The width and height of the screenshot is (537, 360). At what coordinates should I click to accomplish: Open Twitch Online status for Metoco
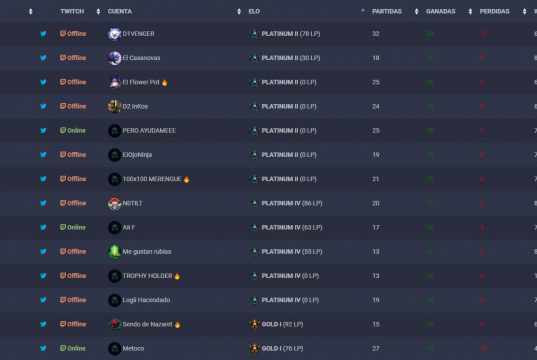(73, 348)
